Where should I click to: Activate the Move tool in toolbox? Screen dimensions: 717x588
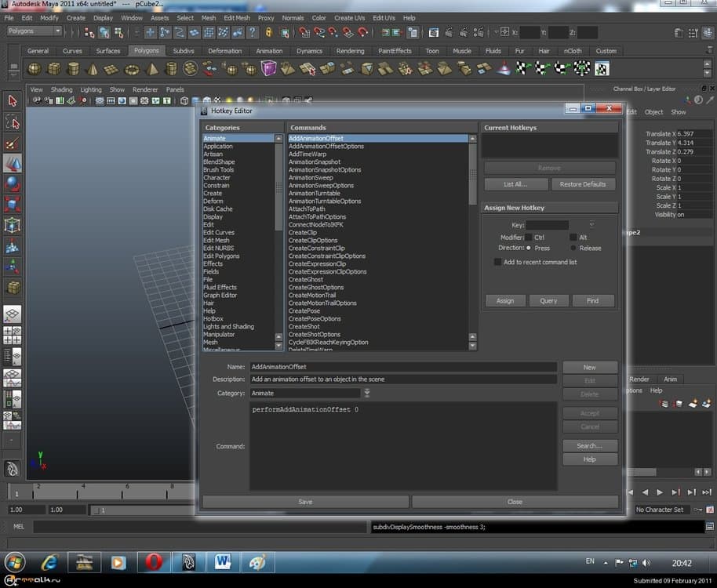point(13,163)
